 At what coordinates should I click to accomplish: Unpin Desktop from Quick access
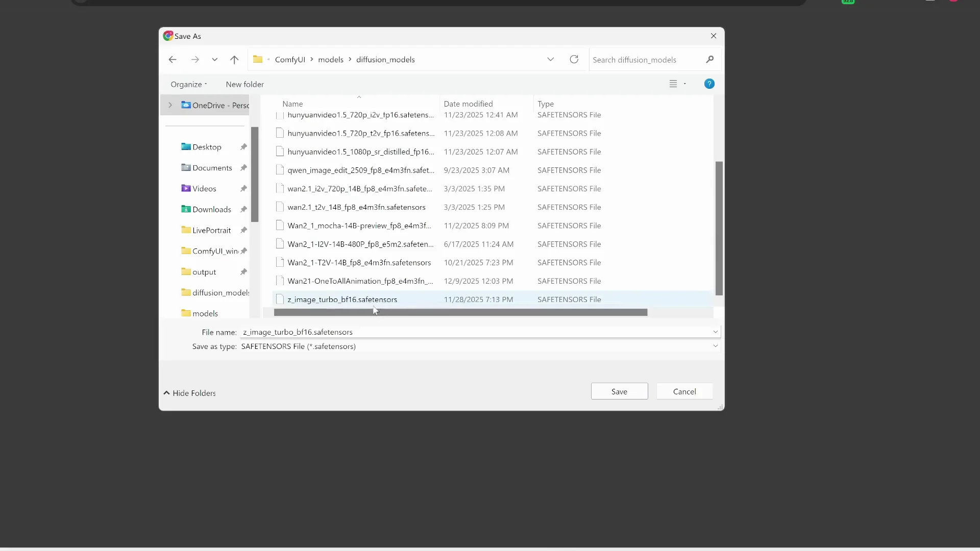pos(243,147)
